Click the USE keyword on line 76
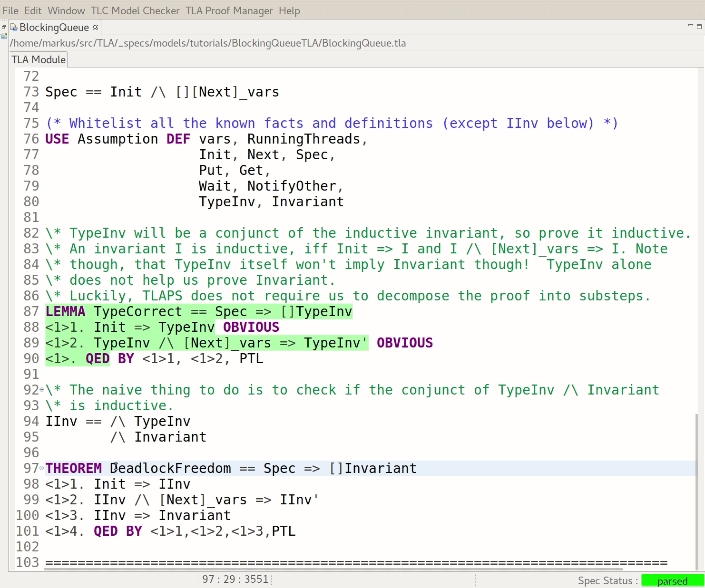The width and height of the screenshot is (705, 588). point(57,139)
